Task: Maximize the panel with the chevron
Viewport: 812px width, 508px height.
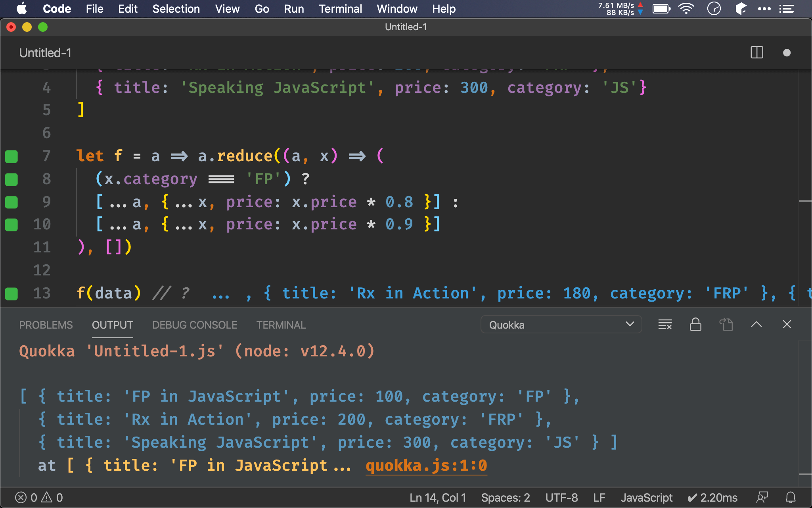Action: [756, 325]
